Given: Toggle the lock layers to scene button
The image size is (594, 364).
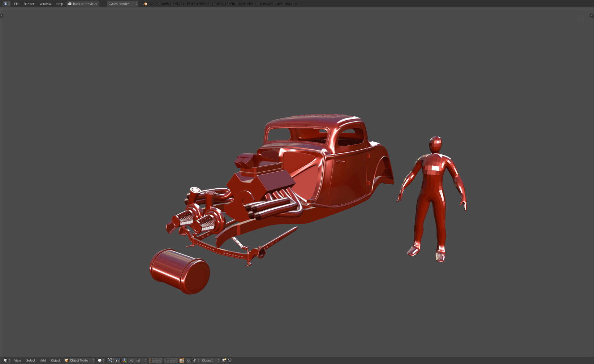Looking at the screenshot, I should pyautogui.click(x=182, y=360).
